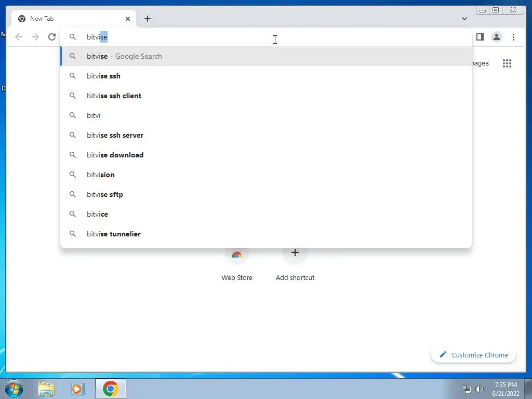Select the 'bitvise ssh server' suggestion
This screenshot has height=399, width=532.
(266, 135)
